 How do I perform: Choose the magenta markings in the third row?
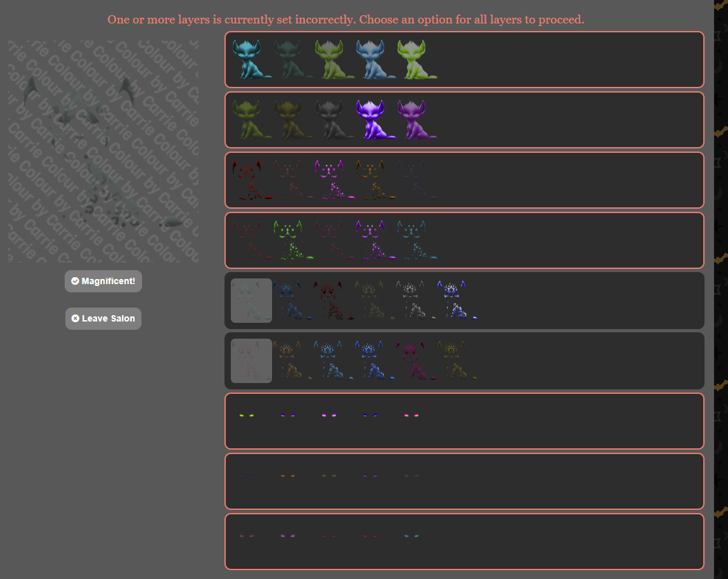(x=334, y=180)
